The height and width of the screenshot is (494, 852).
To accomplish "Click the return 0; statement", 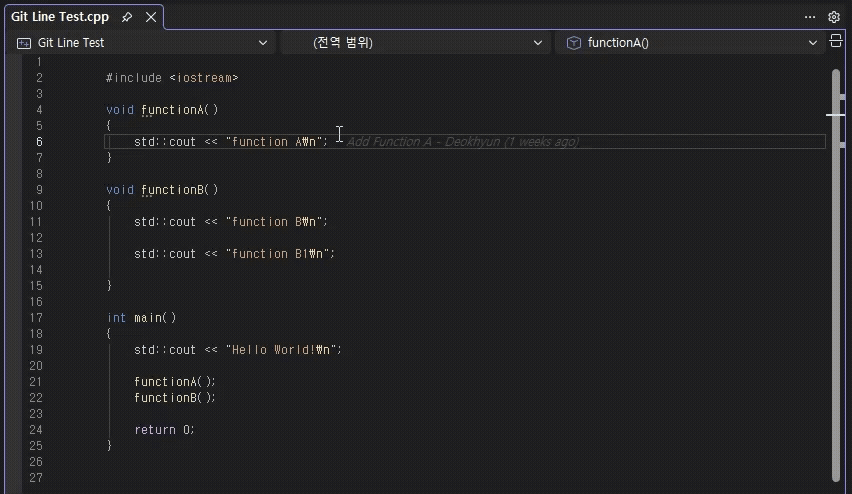I will point(165,430).
